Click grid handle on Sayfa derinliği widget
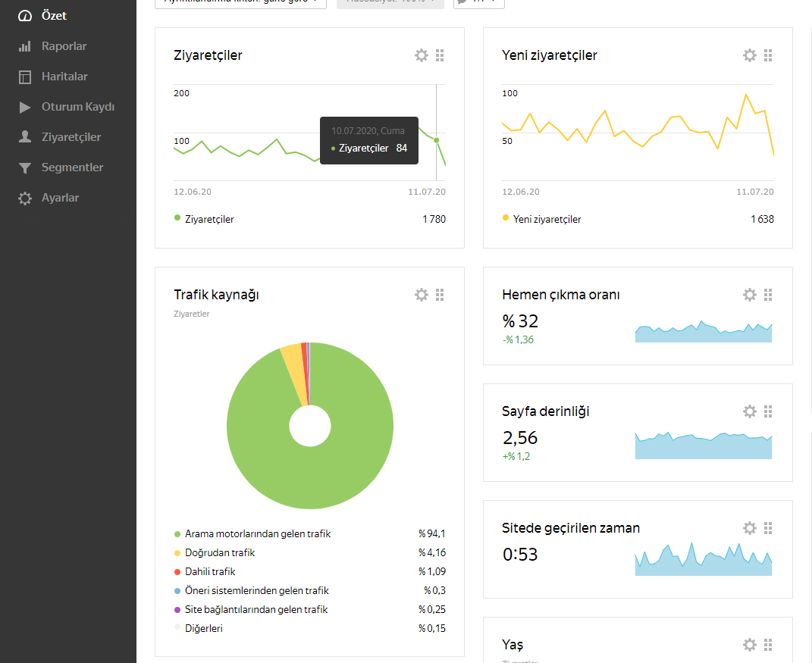This screenshot has height=663, width=812. (768, 411)
